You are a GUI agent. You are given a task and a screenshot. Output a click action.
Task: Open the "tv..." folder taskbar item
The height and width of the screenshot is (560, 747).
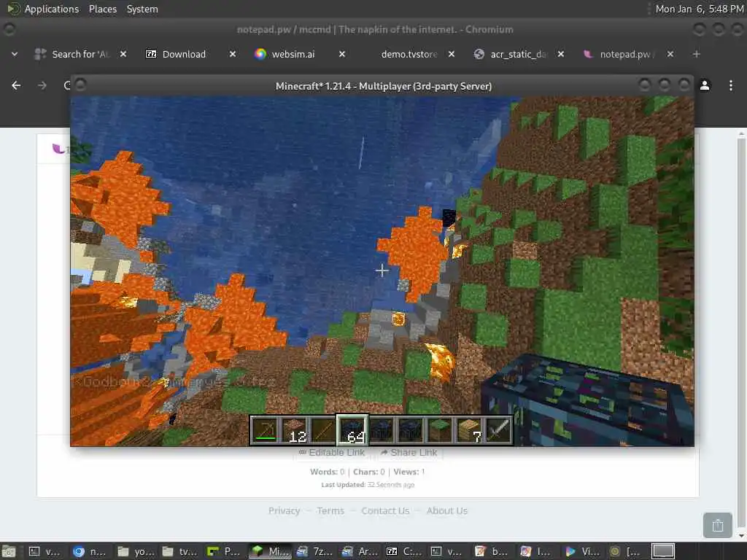(x=180, y=551)
